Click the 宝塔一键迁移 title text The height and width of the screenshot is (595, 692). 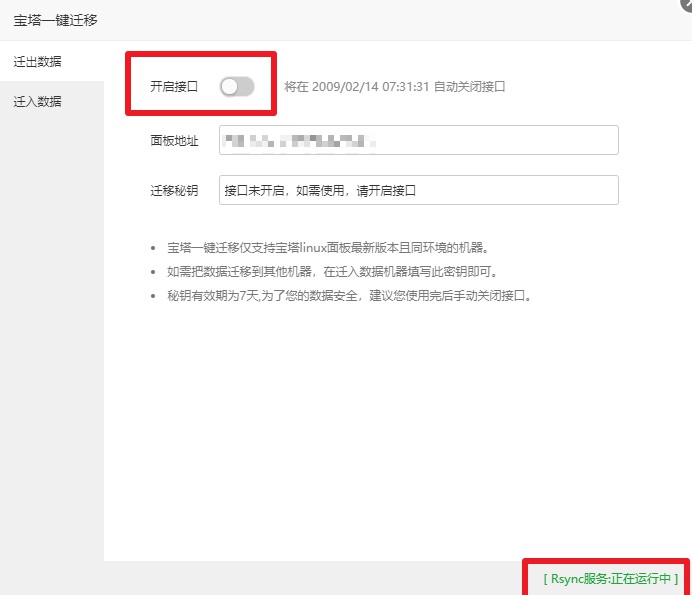[55, 20]
